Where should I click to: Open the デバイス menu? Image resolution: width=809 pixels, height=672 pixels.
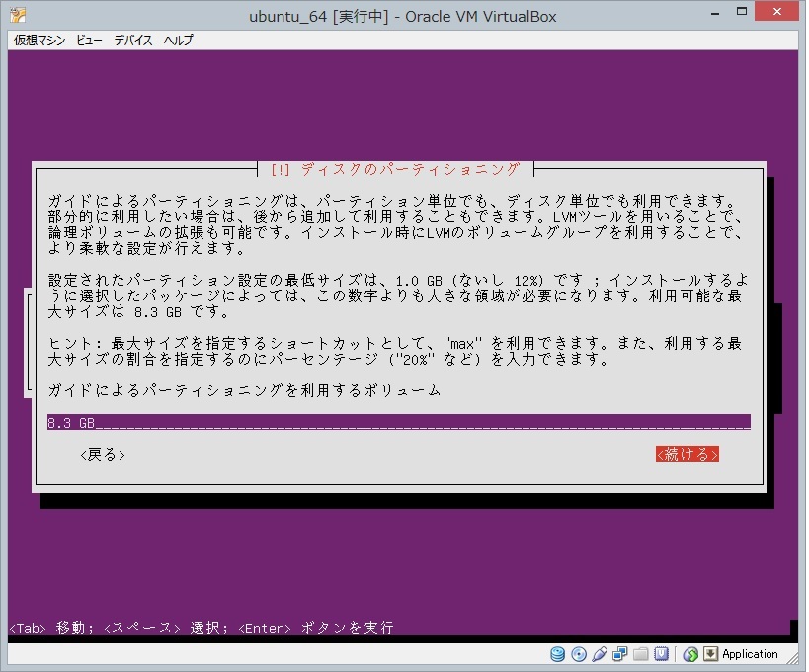(133, 40)
